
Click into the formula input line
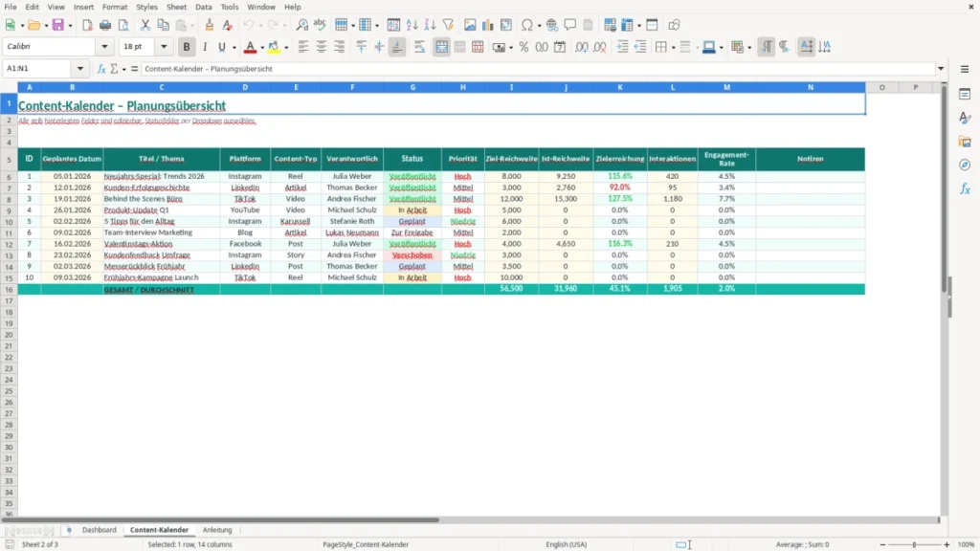coord(538,69)
